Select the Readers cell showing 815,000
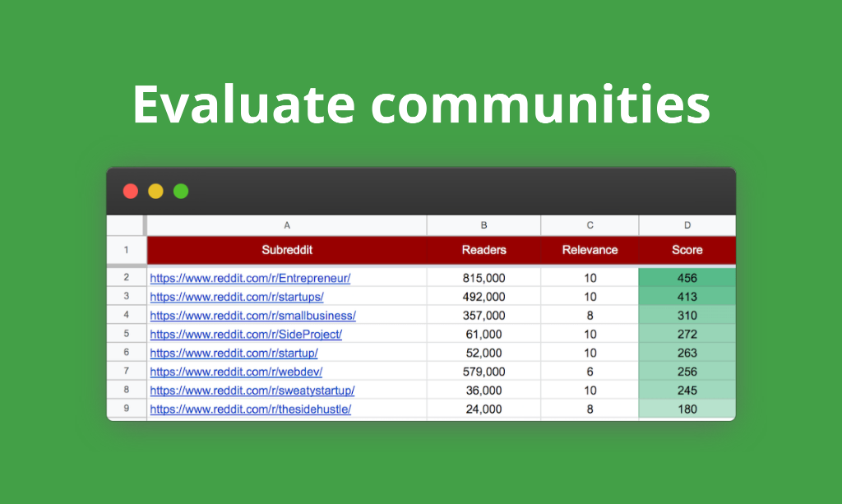The image size is (842, 504). 483,278
